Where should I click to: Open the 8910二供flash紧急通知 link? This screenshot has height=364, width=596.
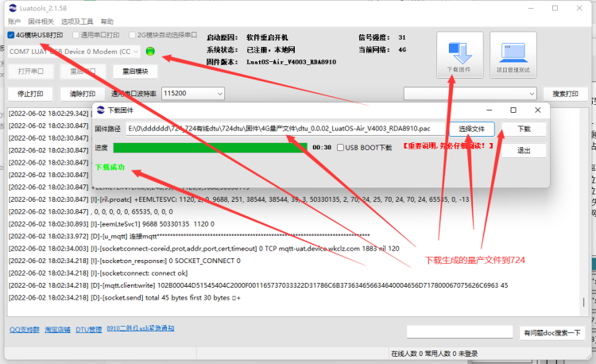140,328
